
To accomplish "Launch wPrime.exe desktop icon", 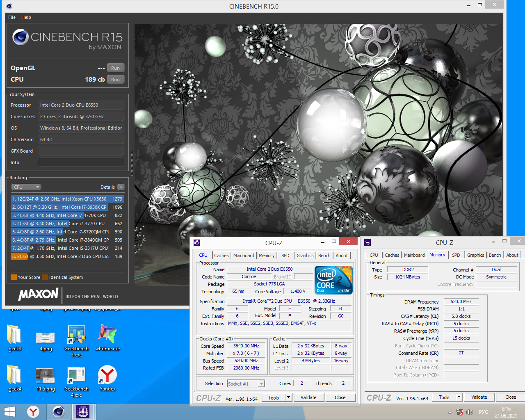I will [107, 338].
